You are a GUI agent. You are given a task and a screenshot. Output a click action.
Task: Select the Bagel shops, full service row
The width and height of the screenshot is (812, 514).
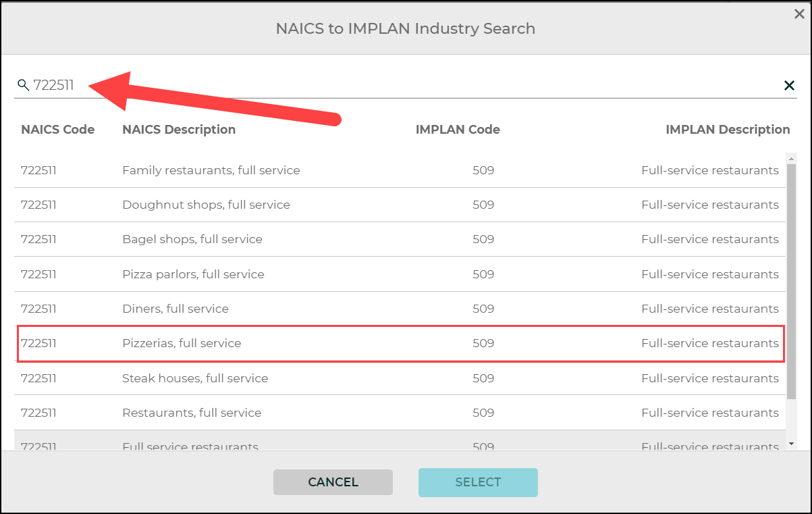[x=400, y=239]
